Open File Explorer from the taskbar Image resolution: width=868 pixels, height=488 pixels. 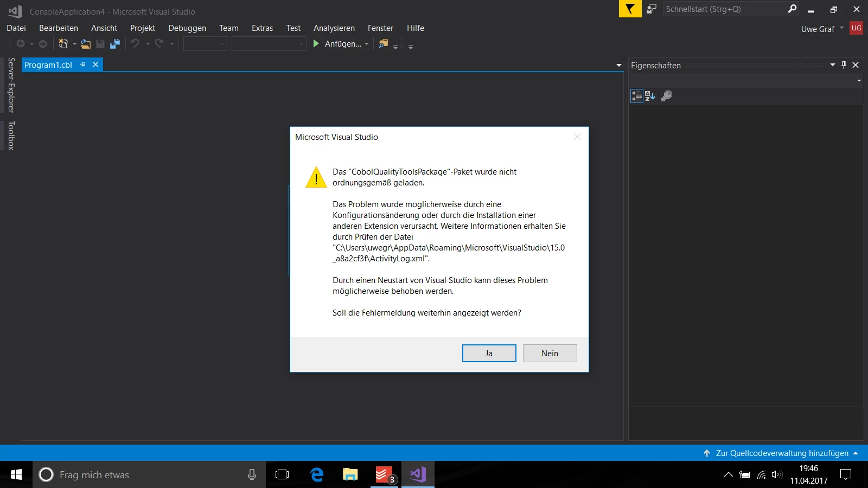350,475
